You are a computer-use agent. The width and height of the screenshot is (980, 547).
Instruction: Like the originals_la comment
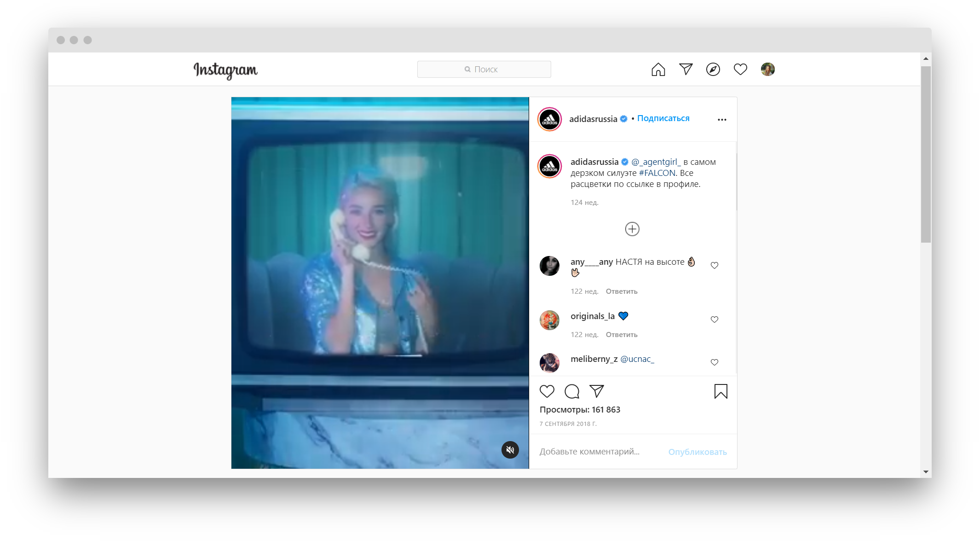[x=714, y=320]
